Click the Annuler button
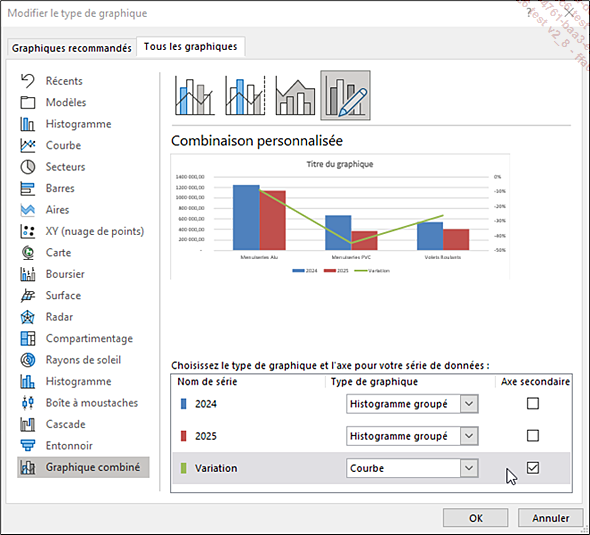 click(x=550, y=518)
